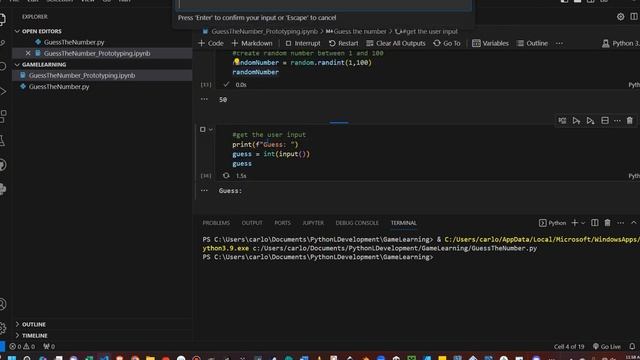Delete the current cell

coord(629,120)
